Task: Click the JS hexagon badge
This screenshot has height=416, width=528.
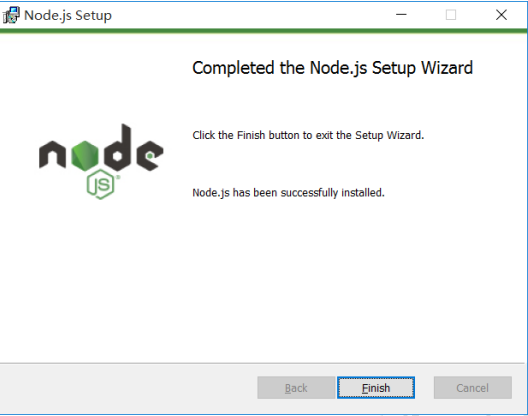Action: (x=100, y=185)
